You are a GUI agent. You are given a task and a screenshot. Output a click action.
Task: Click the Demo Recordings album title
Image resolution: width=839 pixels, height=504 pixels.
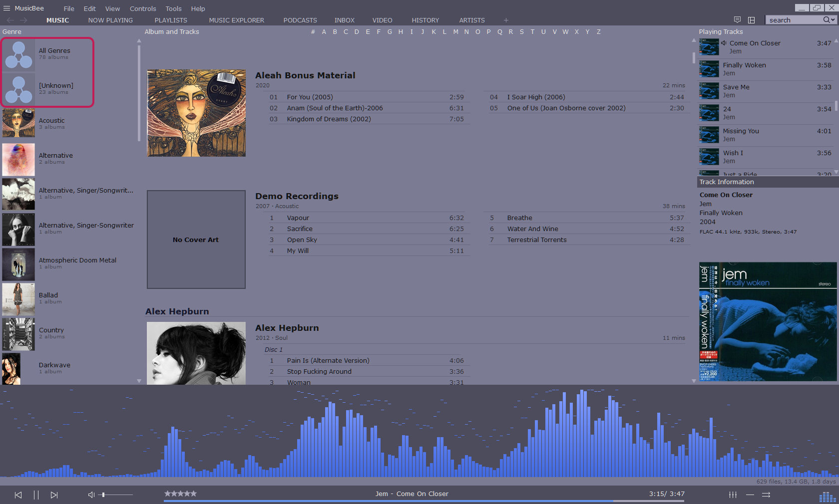pos(297,196)
